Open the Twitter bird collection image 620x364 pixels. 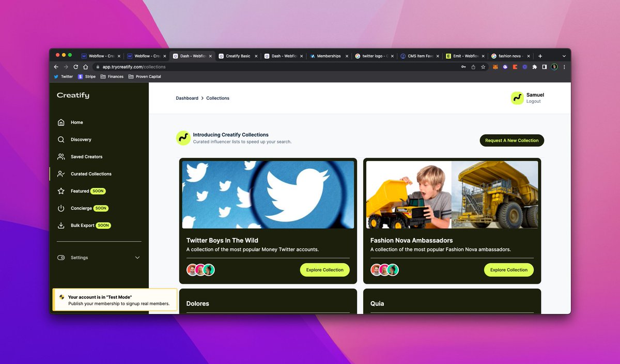tap(268, 195)
